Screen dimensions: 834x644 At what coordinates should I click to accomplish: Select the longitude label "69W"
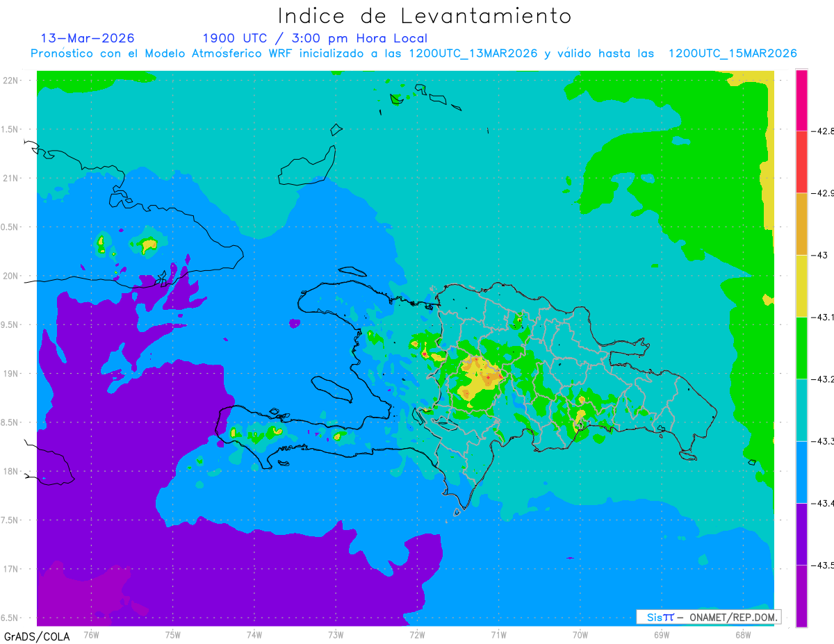pyautogui.click(x=661, y=634)
